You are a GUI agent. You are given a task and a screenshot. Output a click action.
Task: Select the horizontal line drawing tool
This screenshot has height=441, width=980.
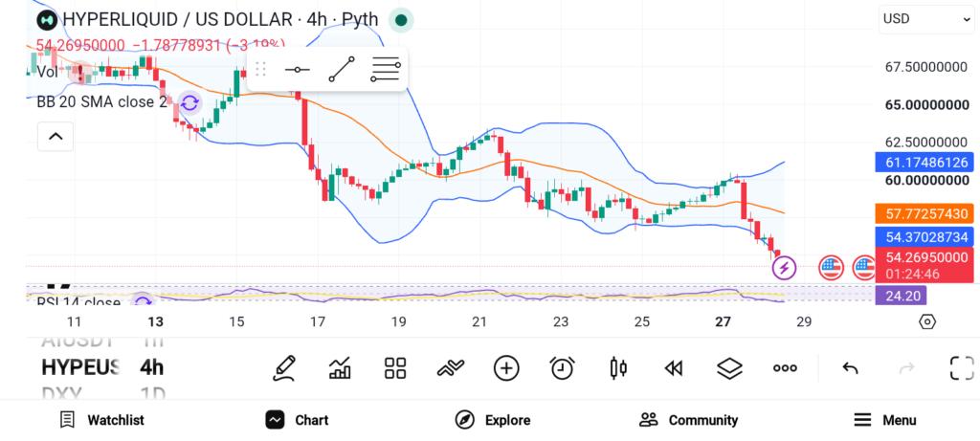point(297,69)
